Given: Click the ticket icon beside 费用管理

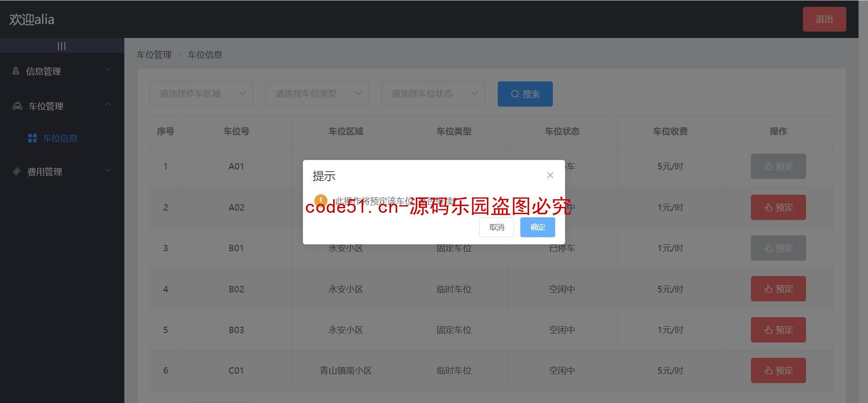Looking at the screenshot, I should point(17,171).
